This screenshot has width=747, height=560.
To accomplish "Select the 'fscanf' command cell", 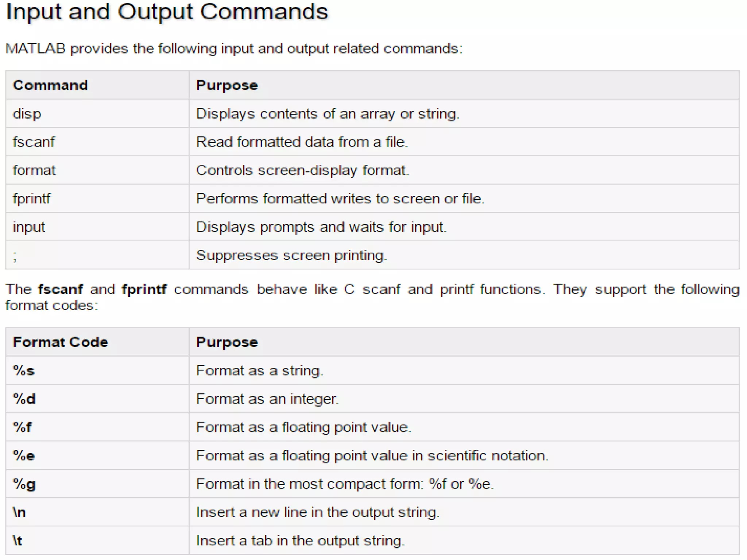I will pos(97,142).
